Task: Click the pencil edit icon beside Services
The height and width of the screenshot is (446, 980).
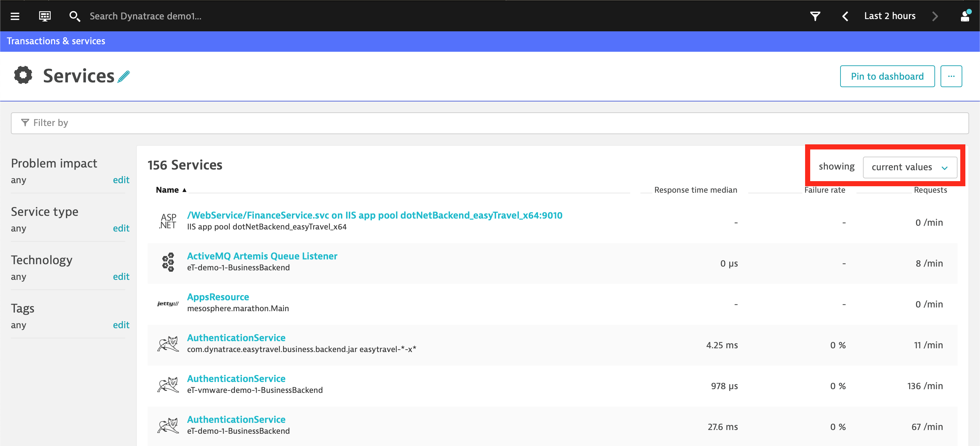Action: 124,77
